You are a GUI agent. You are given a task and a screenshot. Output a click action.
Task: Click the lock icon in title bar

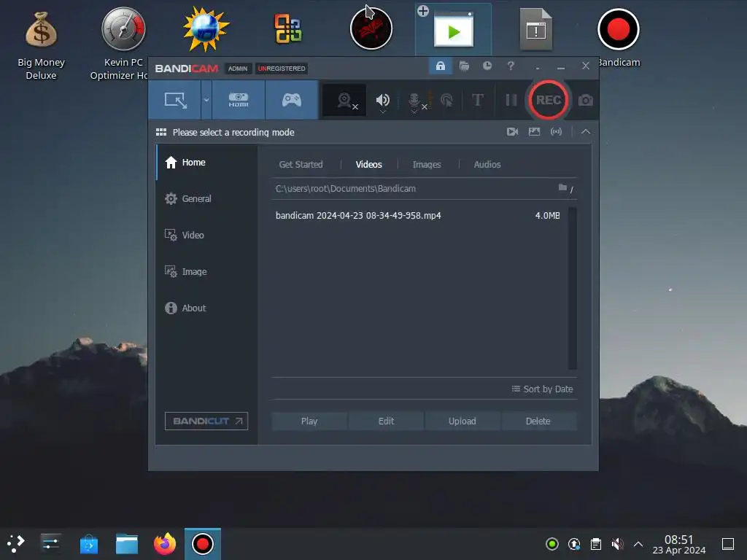pos(440,66)
